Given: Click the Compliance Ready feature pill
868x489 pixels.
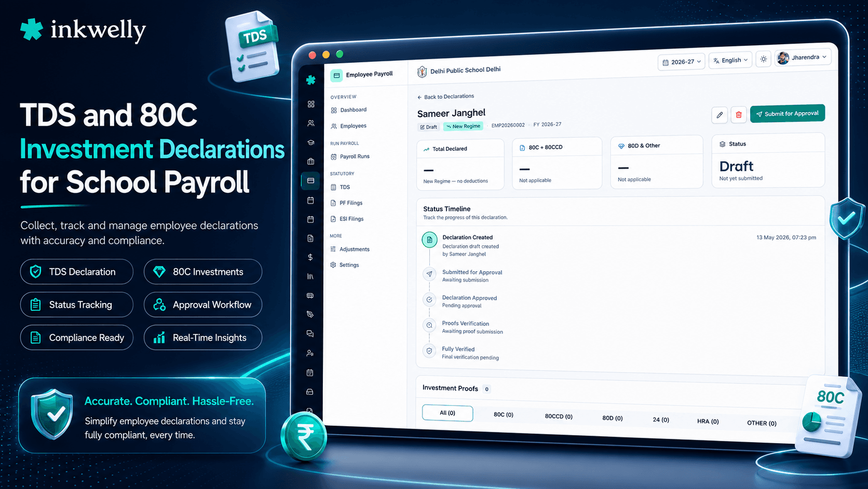Looking at the screenshot, I should point(77,338).
